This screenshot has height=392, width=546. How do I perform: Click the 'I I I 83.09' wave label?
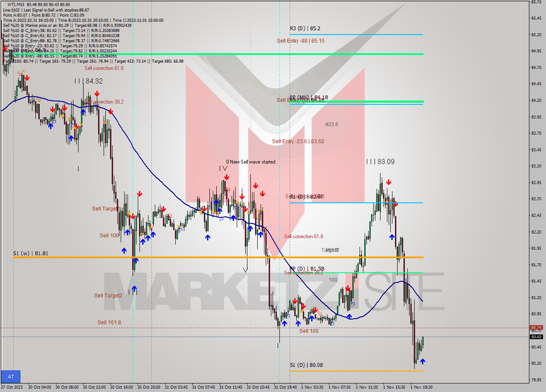point(380,162)
